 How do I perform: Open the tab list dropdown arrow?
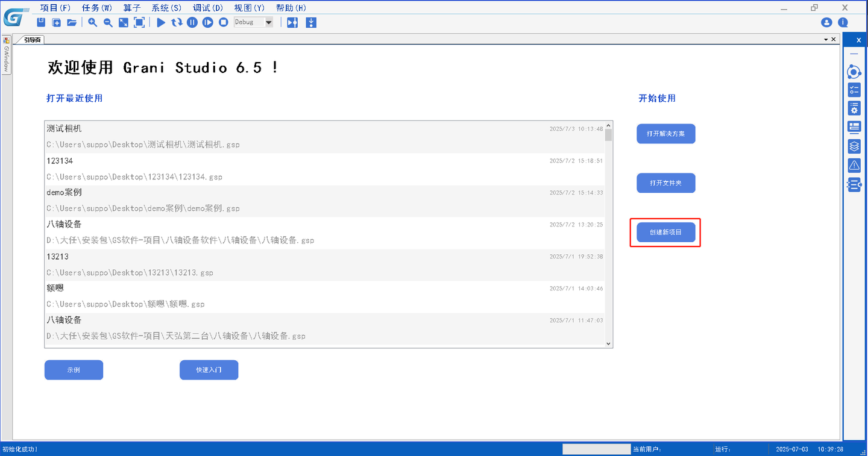[x=826, y=39]
